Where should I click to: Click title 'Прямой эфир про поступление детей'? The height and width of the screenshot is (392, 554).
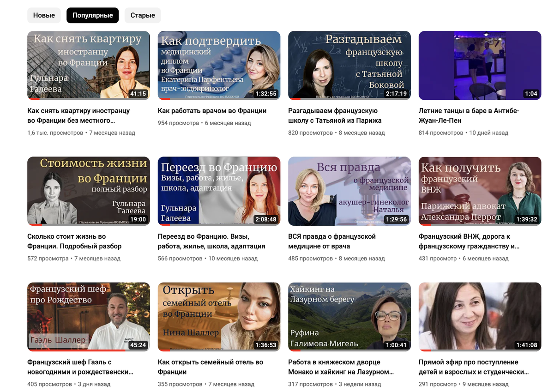474,367
